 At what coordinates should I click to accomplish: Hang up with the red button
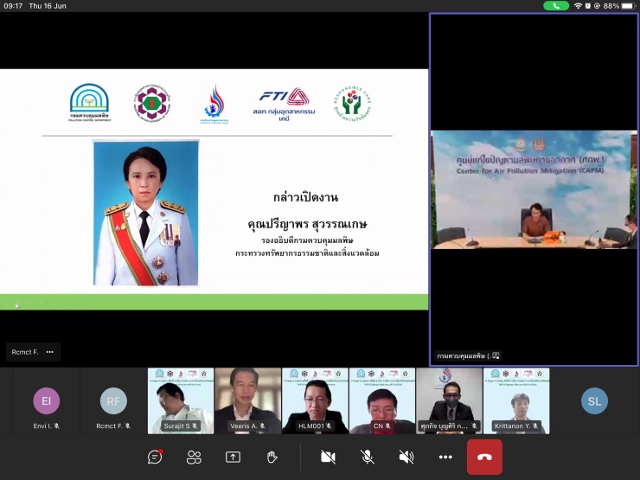click(485, 457)
